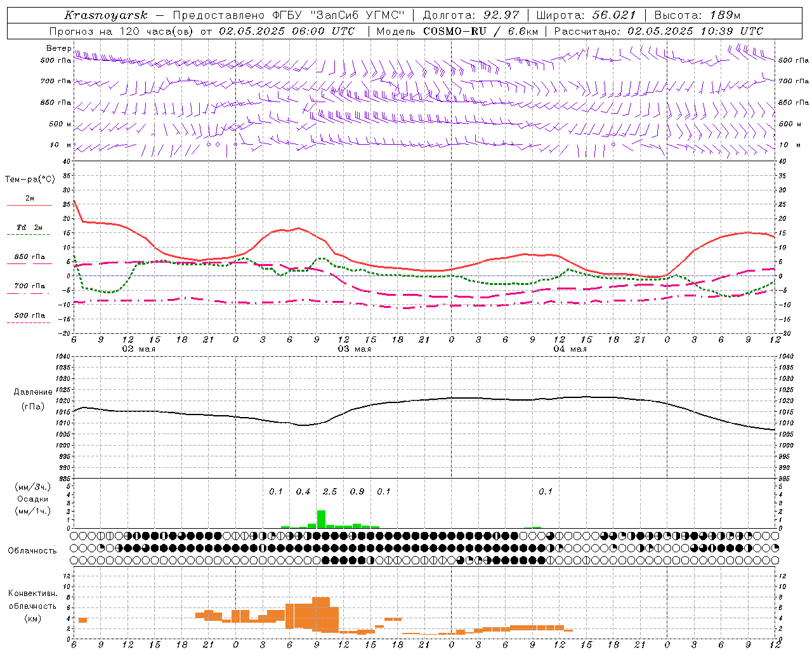Select the Долгота: 92.97 header value
The height and width of the screenshot is (650, 812).
[x=471, y=15]
